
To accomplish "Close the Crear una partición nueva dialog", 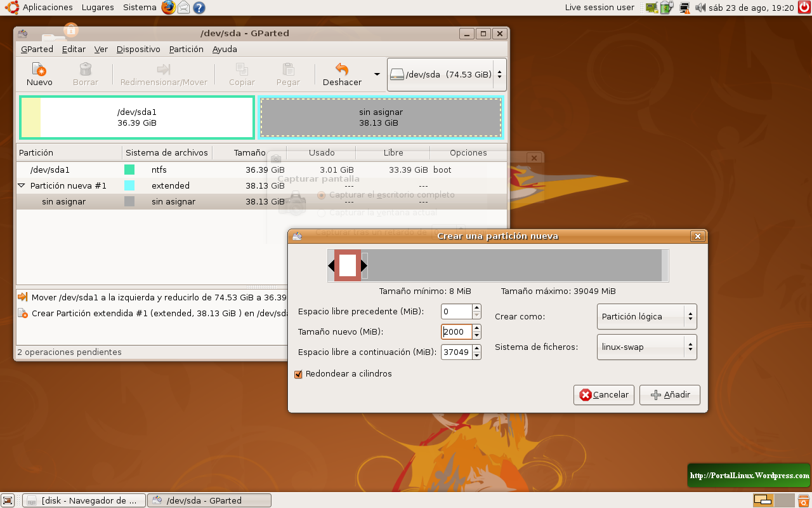I will 698,236.
